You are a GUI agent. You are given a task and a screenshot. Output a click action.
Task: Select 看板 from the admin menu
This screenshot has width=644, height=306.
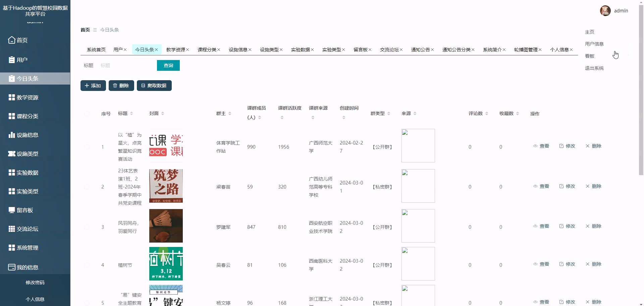click(589, 56)
